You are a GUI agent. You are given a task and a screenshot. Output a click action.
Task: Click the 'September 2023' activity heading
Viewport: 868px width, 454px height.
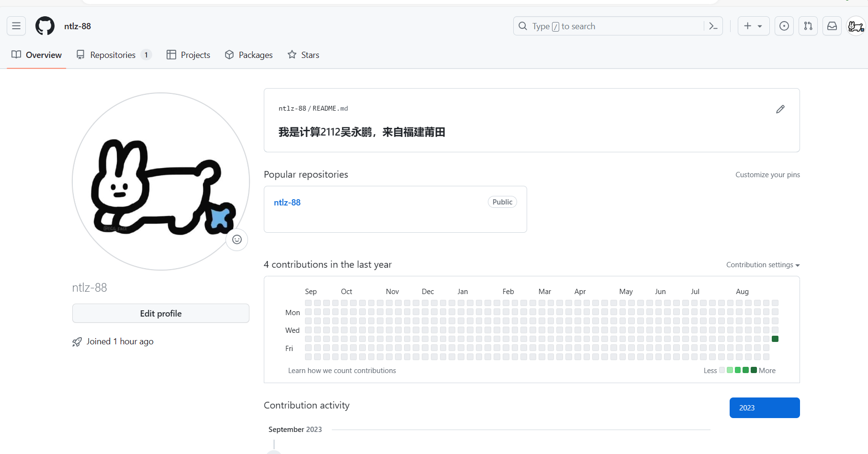[295, 430]
